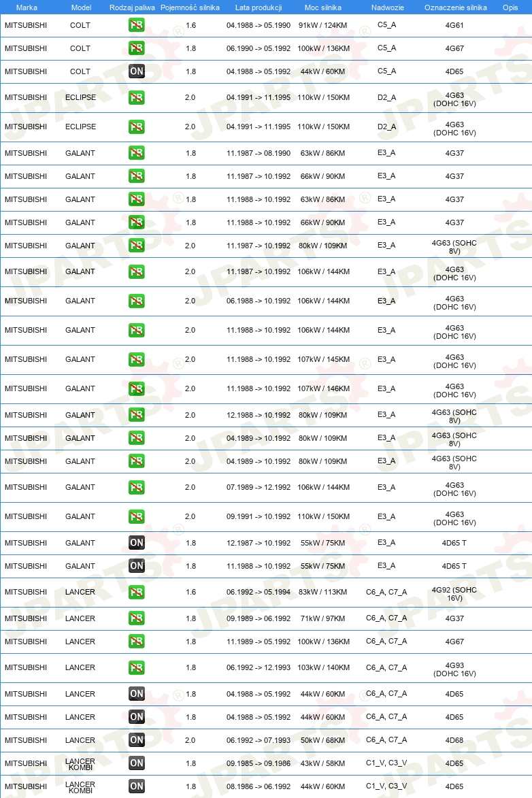Select date cell 09.1989 -> 06.1992

tap(259, 618)
